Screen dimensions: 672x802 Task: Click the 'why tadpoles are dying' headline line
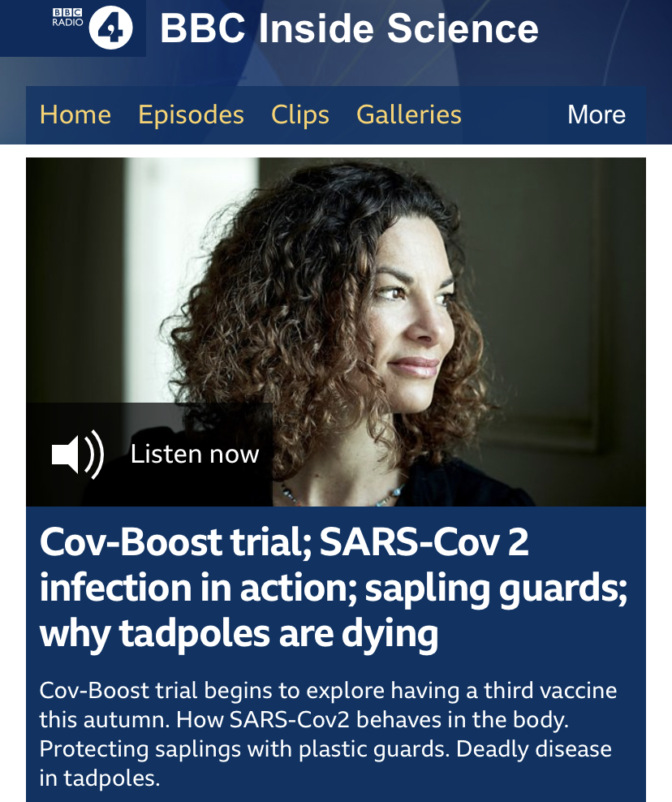click(239, 634)
